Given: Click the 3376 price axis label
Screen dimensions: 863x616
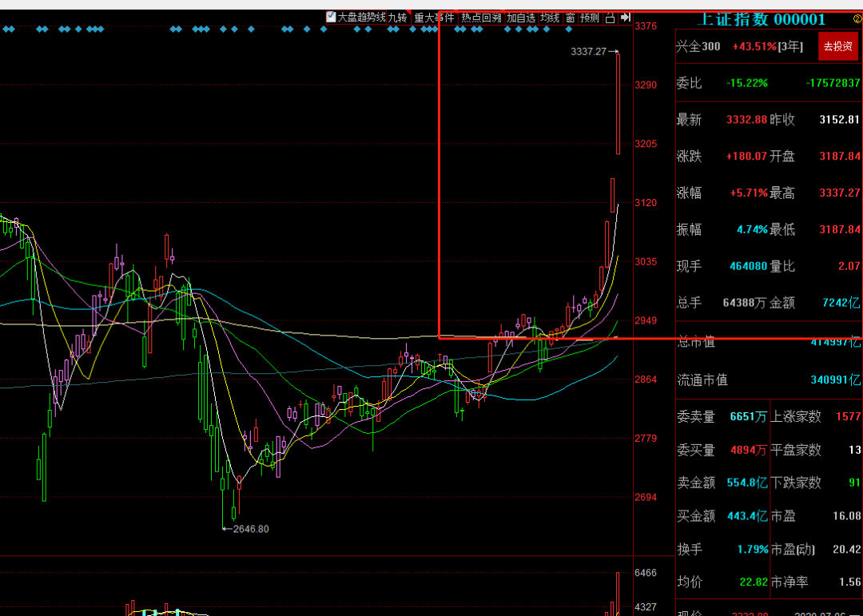Looking at the screenshot, I should 646,26.
